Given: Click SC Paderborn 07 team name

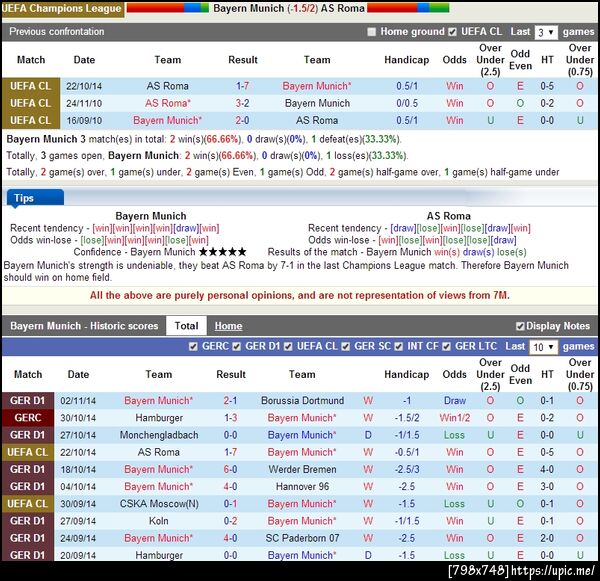Looking at the screenshot, I should [x=302, y=539].
